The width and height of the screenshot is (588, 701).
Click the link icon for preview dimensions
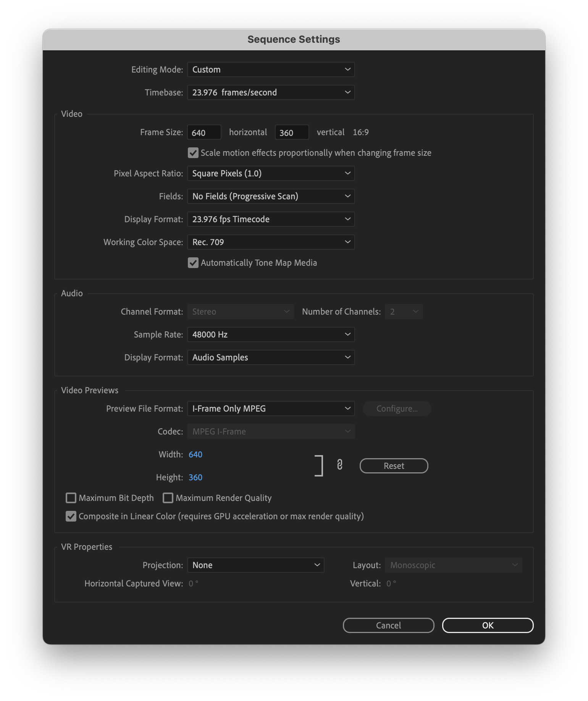point(339,465)
